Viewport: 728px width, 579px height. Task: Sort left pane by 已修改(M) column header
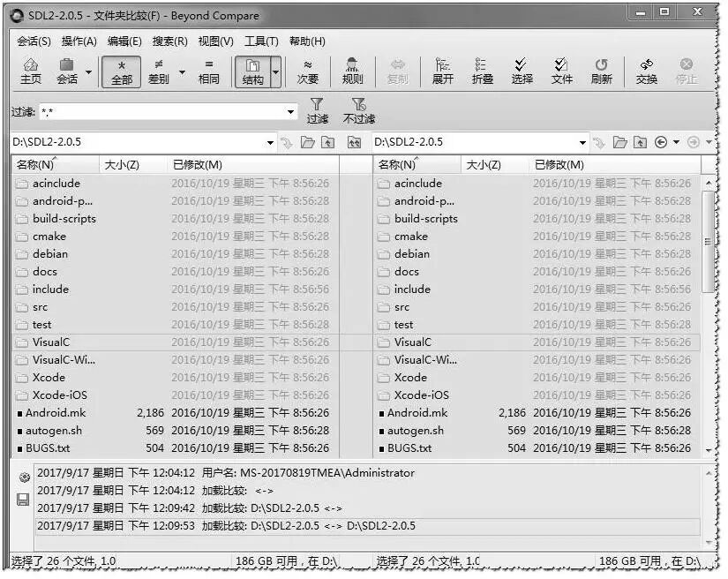click(253, 165)
